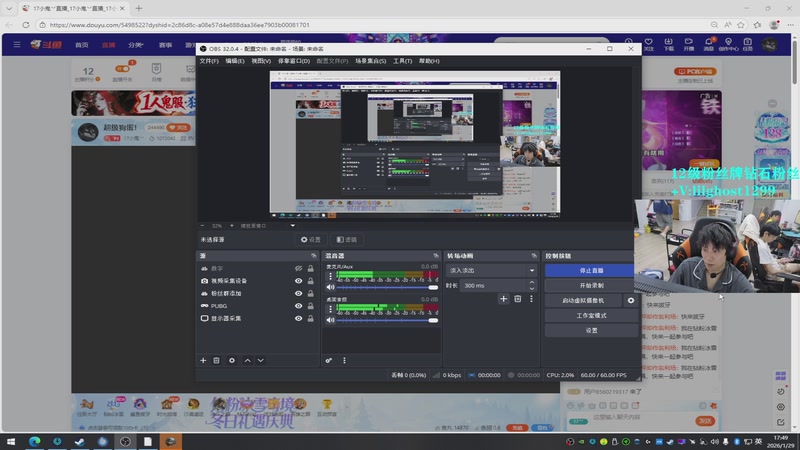Screen dimensions: 800x450
Task: Open source properties gear in sources toolbar
Action: coord(232,360)
